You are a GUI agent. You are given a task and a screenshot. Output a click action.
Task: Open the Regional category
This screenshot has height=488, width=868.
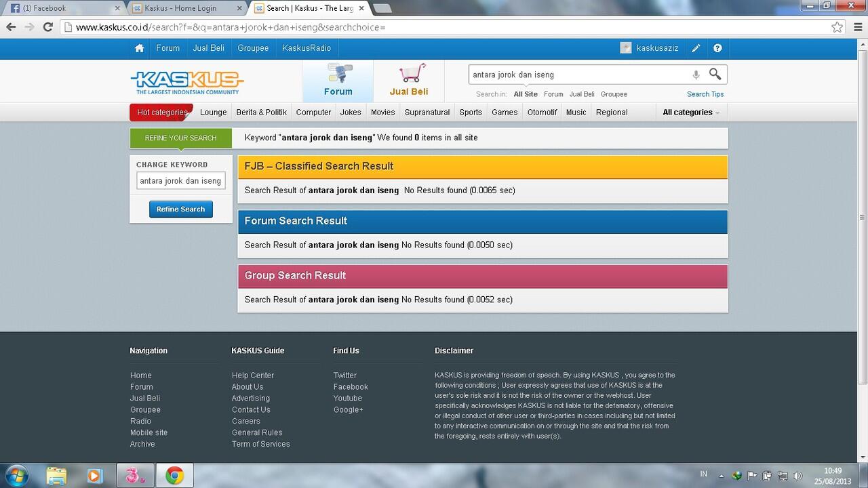pyautogui.click(x=612, y=113)
